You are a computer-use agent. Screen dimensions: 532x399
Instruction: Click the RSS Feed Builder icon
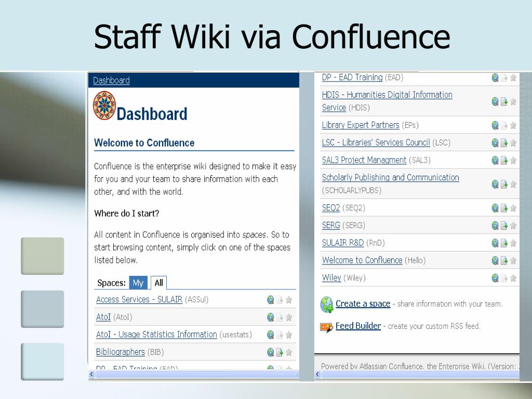pos(326,327)
